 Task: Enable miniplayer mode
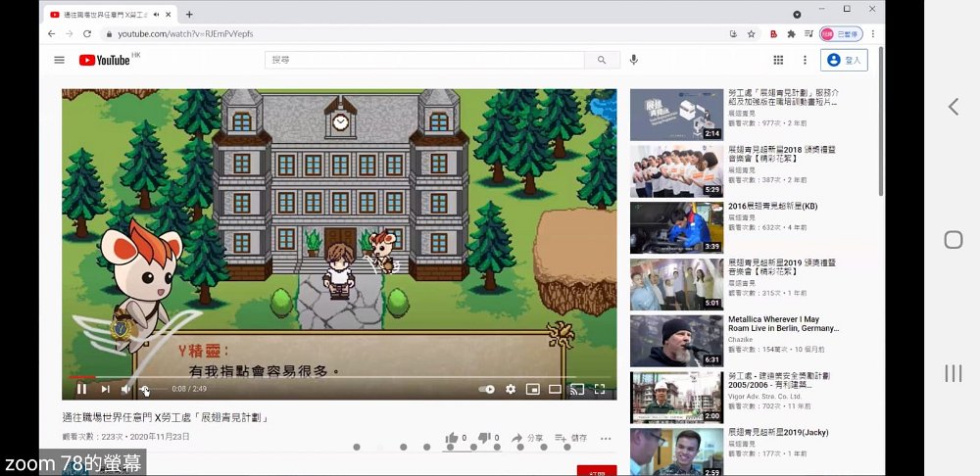(532, 389)
